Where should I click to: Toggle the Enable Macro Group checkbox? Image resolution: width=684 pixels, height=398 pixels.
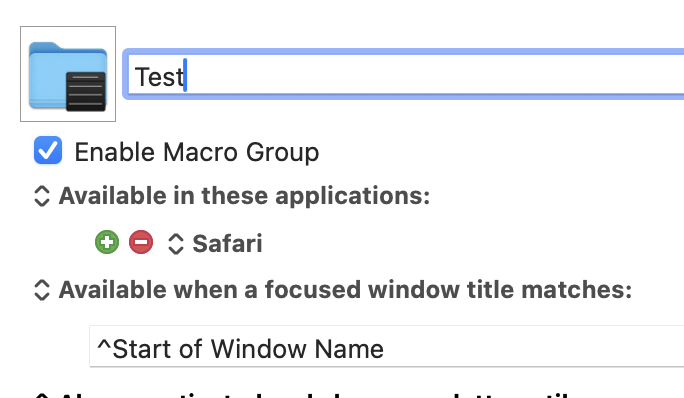(48, 150)
